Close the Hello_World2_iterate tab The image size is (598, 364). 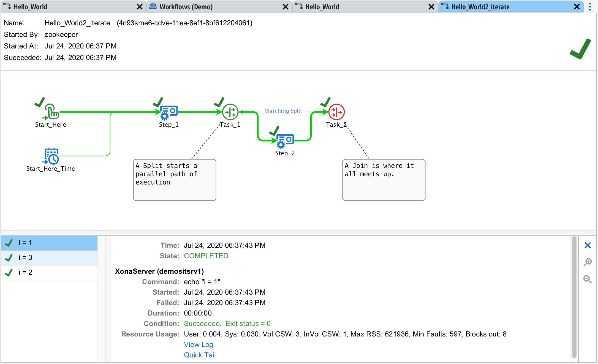[577, 7]
